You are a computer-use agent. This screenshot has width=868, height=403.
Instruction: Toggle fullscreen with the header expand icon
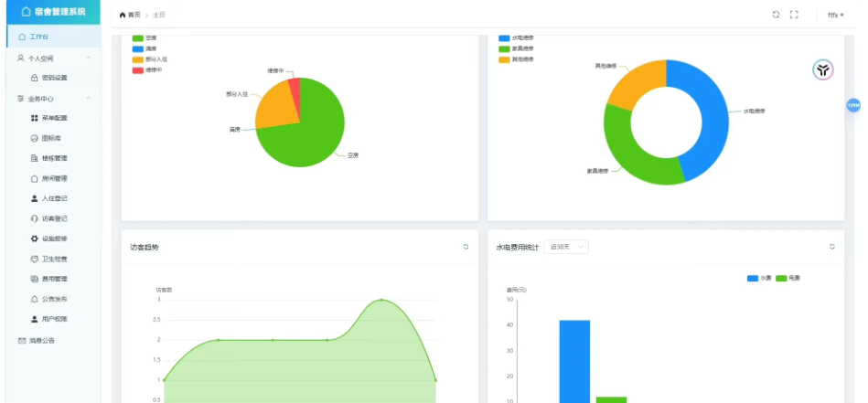pyautogui.click(x=794, y=15)
